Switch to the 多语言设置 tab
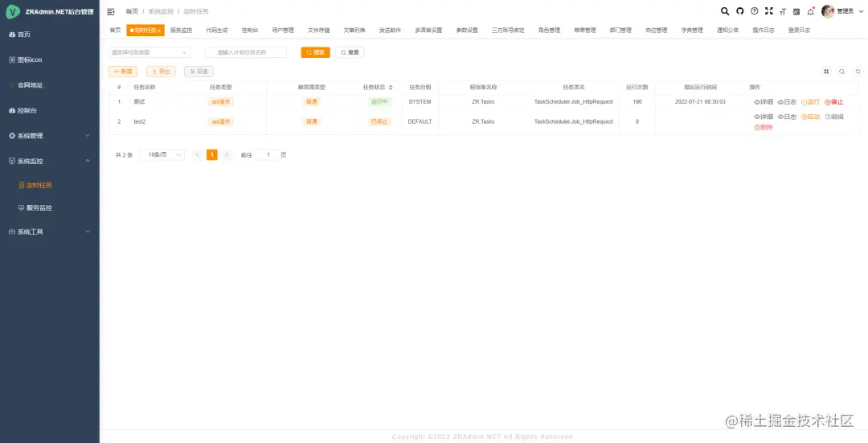This screenshot has height=443, width=868. tap(428, 31)
